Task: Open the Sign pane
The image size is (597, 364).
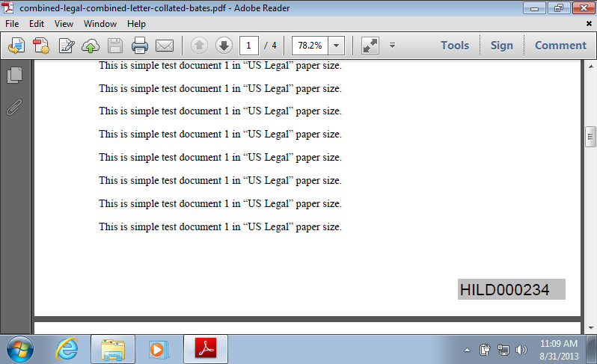Action: pyautogui.click(x=502, y=46)
